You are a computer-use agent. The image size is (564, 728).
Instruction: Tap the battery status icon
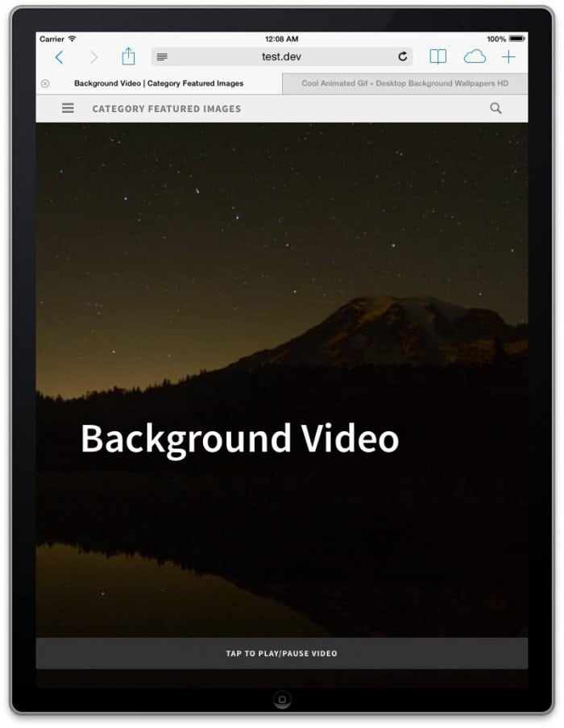coord(517,39)
